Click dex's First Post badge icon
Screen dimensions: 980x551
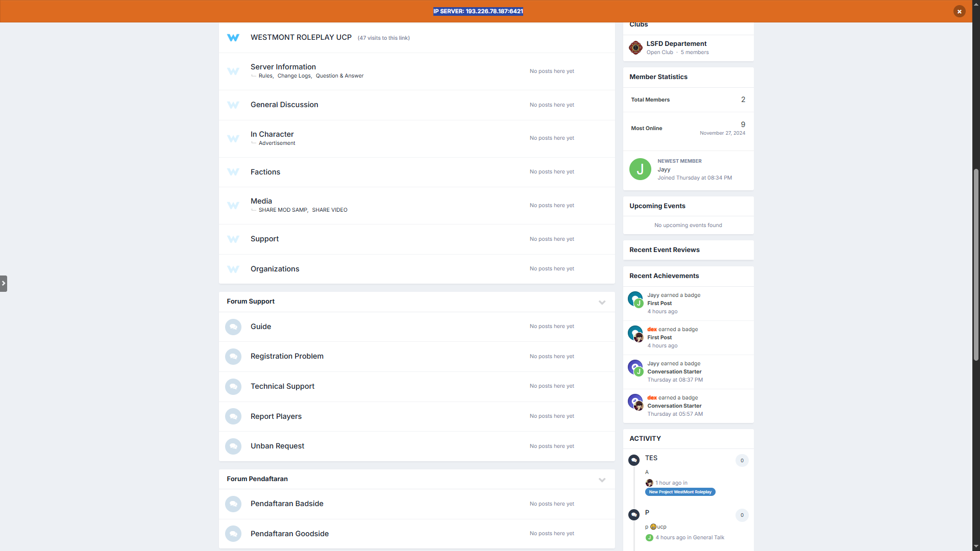[634, 332]
